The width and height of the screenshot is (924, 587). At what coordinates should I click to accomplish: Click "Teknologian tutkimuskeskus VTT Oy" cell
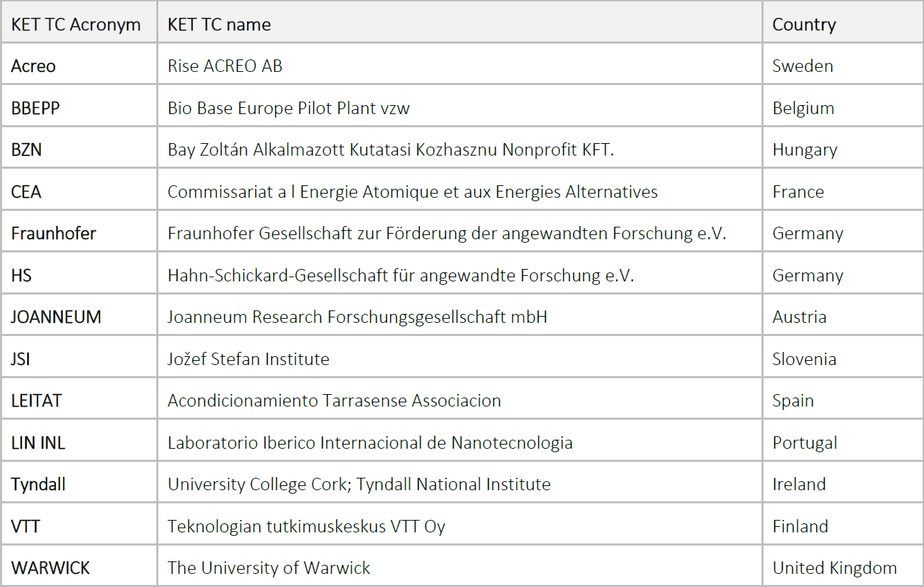coord(306,527)
